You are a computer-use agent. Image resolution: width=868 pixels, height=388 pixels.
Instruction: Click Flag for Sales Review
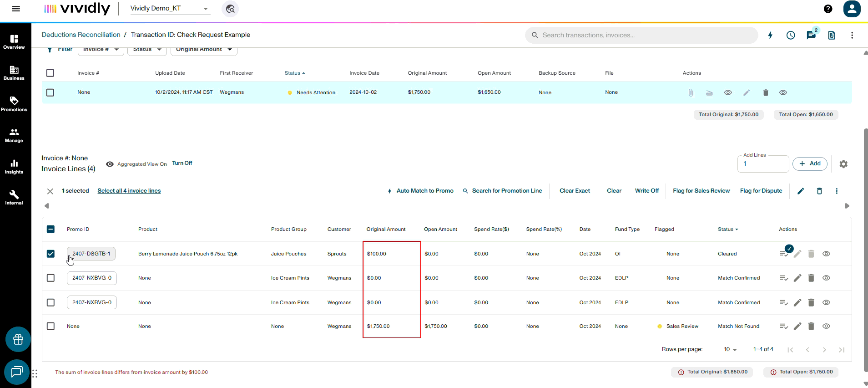(x=701, y=191)
